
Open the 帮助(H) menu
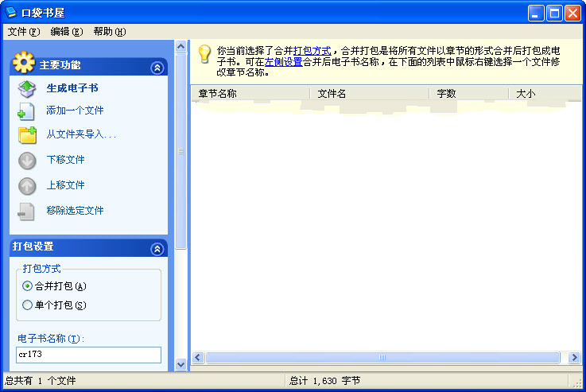click(x=110, y=32)
